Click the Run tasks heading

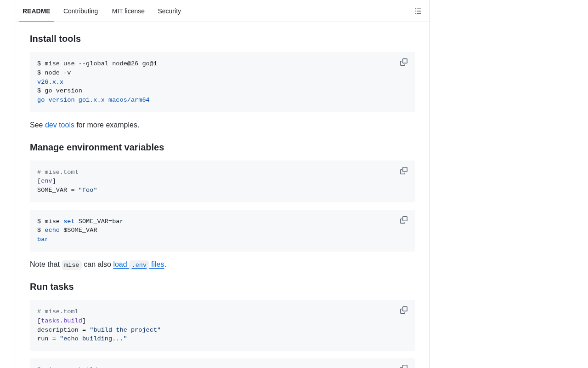[52, 287]
